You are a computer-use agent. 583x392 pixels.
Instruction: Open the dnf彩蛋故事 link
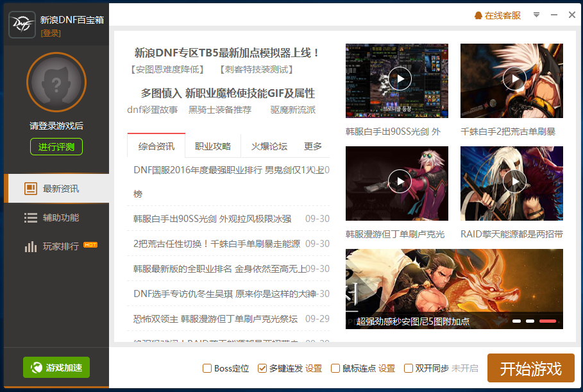click(153, 110)
